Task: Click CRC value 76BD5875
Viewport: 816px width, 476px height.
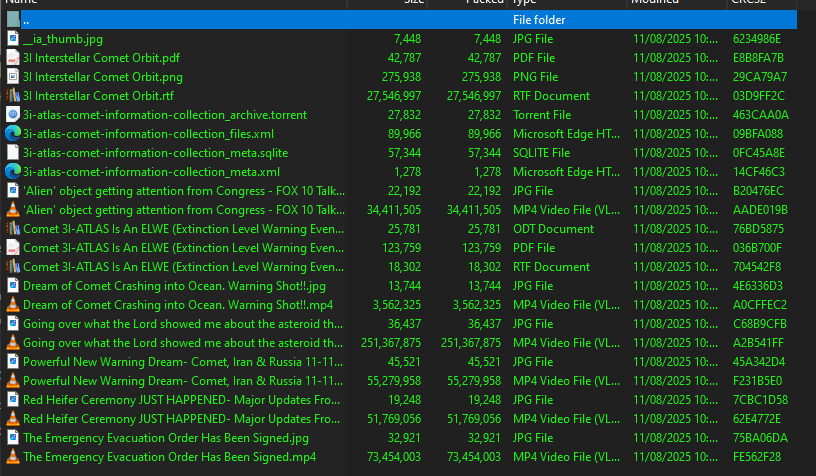Action: coord(758,229)
